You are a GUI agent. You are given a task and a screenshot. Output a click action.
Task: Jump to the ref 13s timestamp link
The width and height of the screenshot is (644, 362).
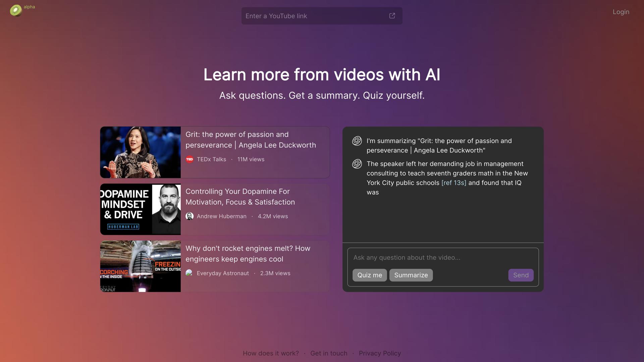(x=453, y=183)
